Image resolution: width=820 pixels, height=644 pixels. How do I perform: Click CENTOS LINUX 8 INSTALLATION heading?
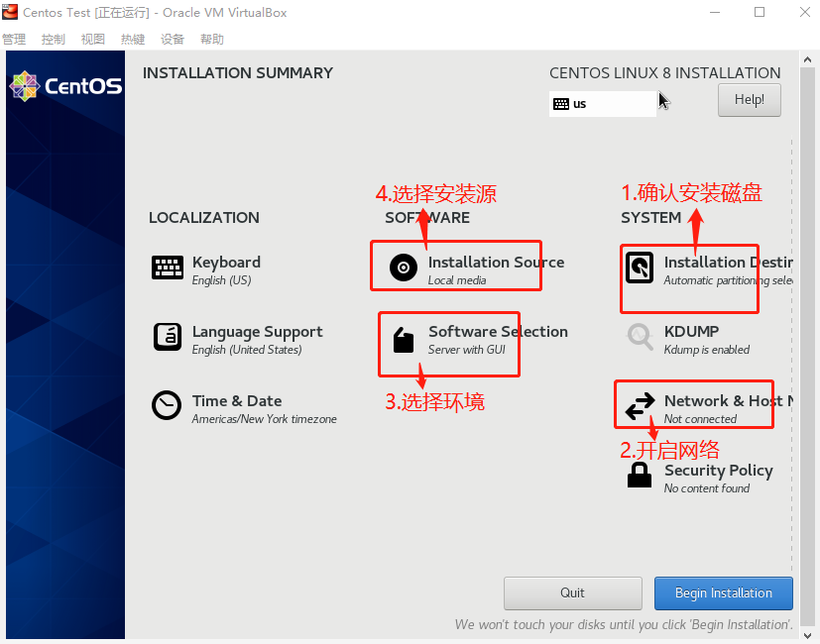point(664,73)
